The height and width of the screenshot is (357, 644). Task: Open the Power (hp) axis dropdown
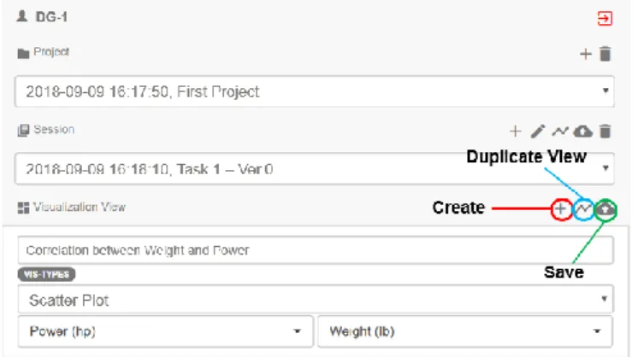166,331
